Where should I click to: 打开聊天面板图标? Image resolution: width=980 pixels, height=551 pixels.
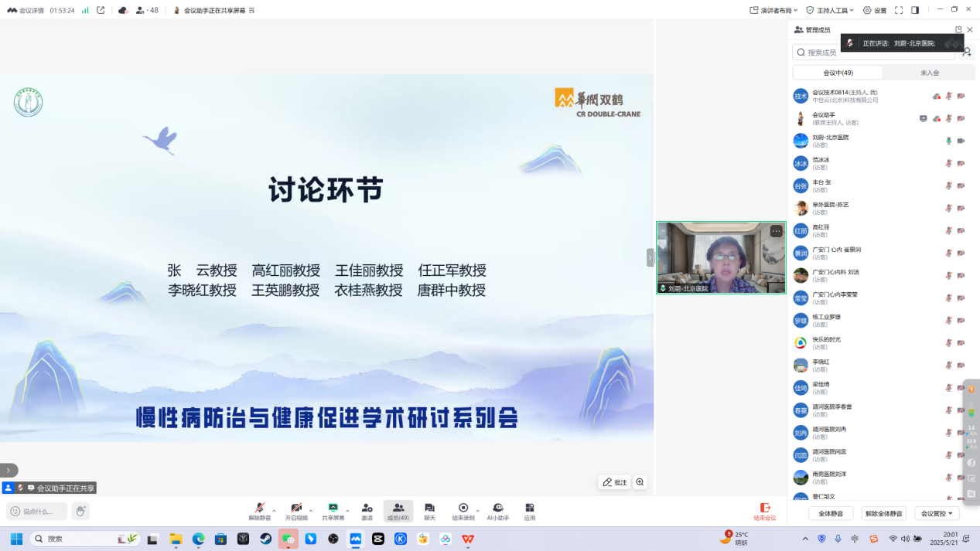[429, 510]
